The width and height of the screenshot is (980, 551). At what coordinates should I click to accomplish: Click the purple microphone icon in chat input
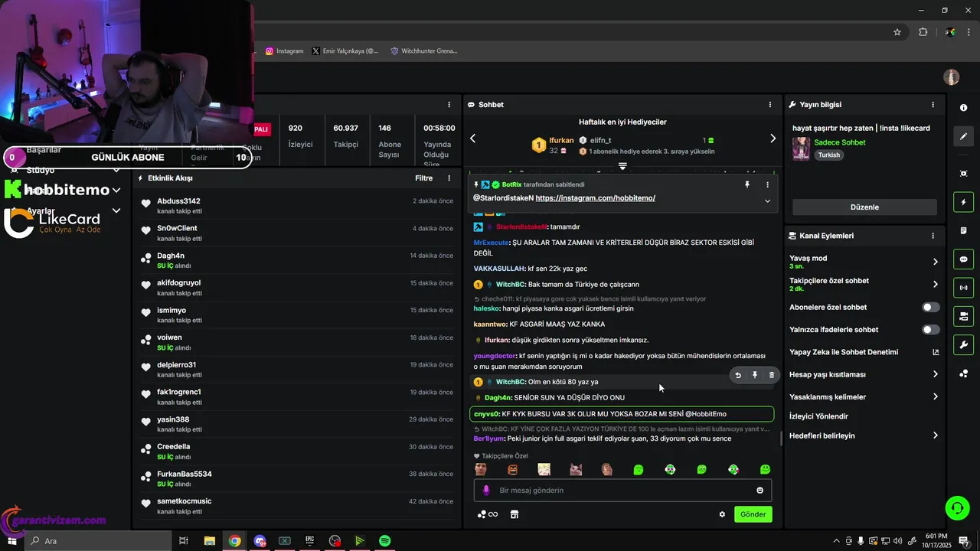(485, 491)
